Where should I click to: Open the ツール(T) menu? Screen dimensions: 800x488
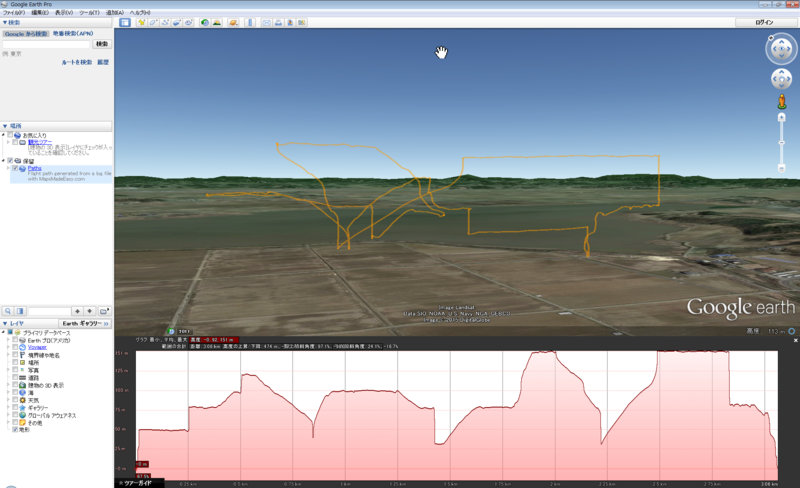[x=89, y=12]
